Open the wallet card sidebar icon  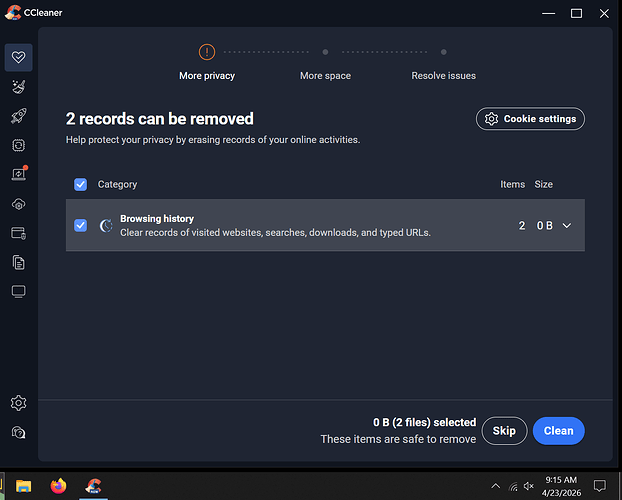pyautogui.click(x=19, y=233)
